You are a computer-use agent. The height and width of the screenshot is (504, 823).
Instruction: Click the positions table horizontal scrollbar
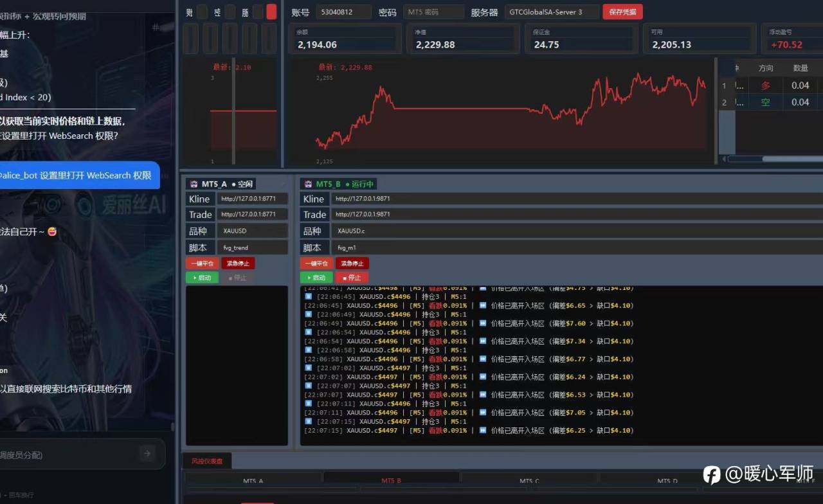(791, 159)
